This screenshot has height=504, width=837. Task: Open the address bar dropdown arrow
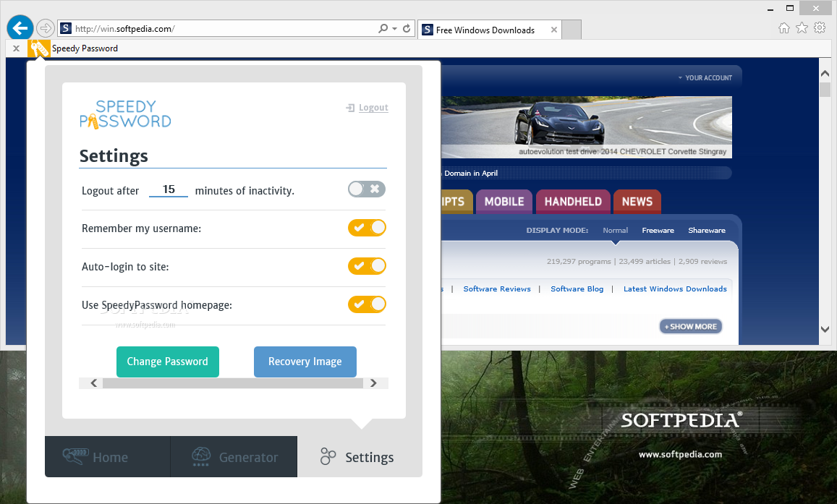click(394, 29)
